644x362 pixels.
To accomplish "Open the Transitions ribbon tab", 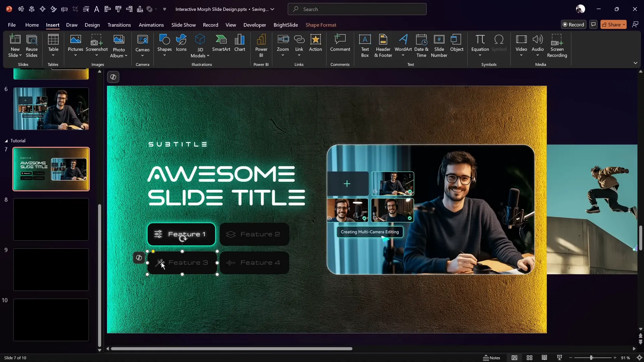I will coord(119,25).
